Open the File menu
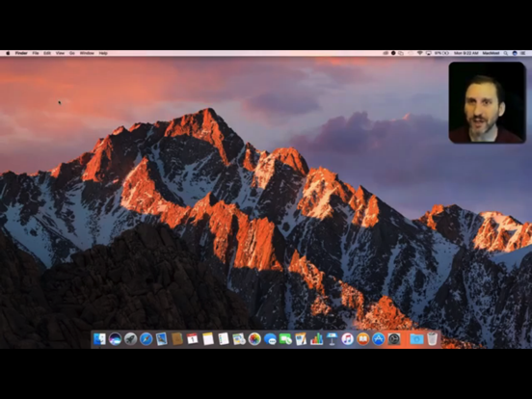 click(x=36, y=53)
